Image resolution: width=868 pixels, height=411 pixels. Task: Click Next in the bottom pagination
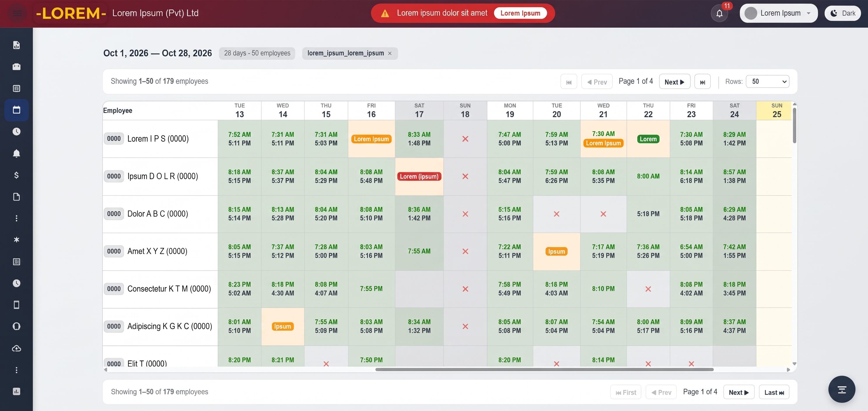[x=738, y=392]
